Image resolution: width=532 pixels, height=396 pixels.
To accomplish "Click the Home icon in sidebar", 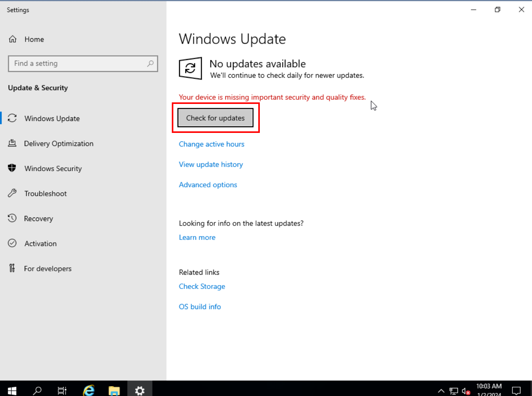I will click(13, 39).
